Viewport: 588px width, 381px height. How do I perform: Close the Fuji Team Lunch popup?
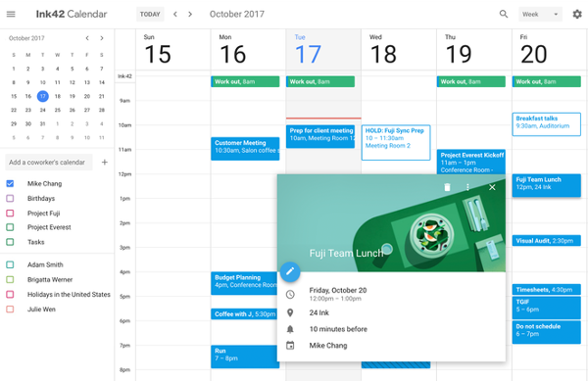(x=492, y=187)
